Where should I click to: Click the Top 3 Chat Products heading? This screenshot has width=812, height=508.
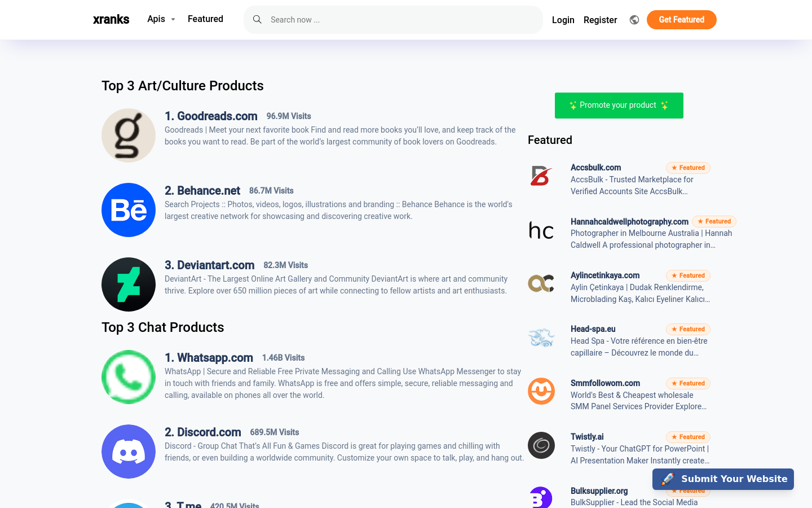(163, 327)
